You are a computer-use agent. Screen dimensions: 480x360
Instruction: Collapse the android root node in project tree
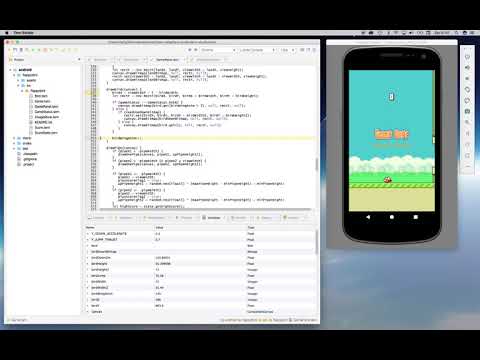tap(10, 70)
